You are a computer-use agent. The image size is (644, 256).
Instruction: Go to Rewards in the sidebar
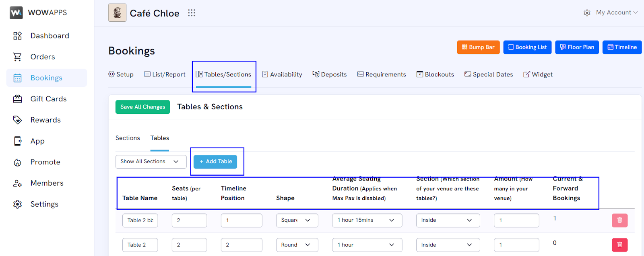click(45, 120)
